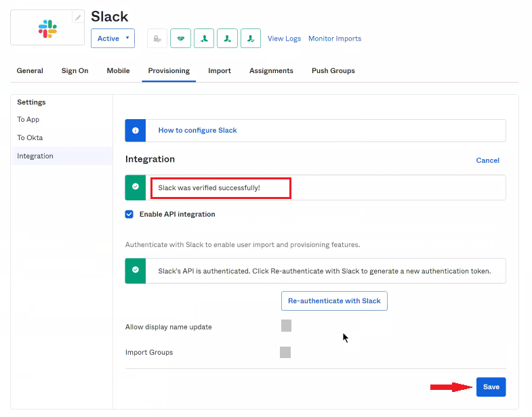Screen dimensions: 532x417
Task: Select To Okta in settings sidebar
Action: click(30, 137)
